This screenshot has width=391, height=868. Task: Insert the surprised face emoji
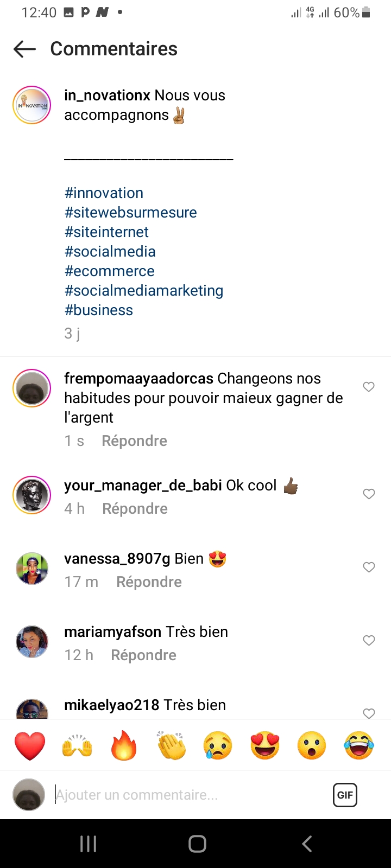pyautogui.click(x=312, y=745)
